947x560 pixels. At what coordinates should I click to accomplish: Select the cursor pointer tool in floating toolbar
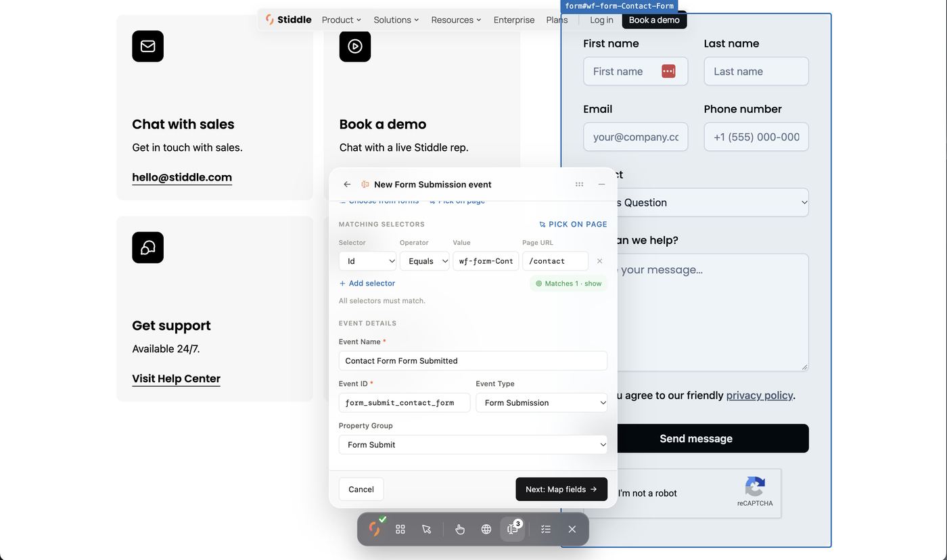[426, 529]
